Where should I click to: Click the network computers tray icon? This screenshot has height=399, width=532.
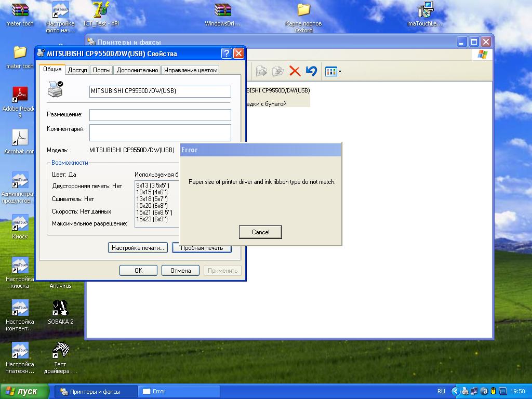tap(474, 392)
